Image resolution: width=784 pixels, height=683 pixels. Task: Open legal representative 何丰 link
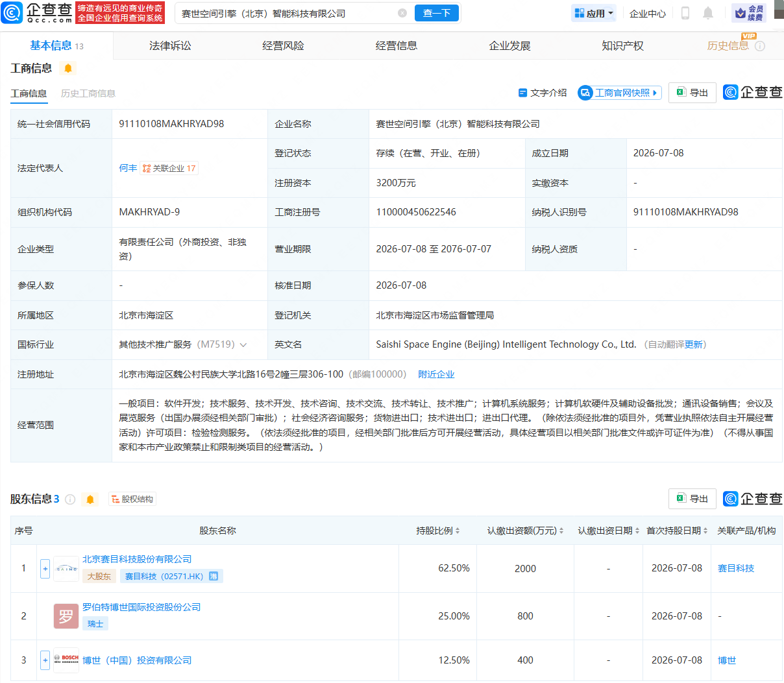[x=128, y=168]
